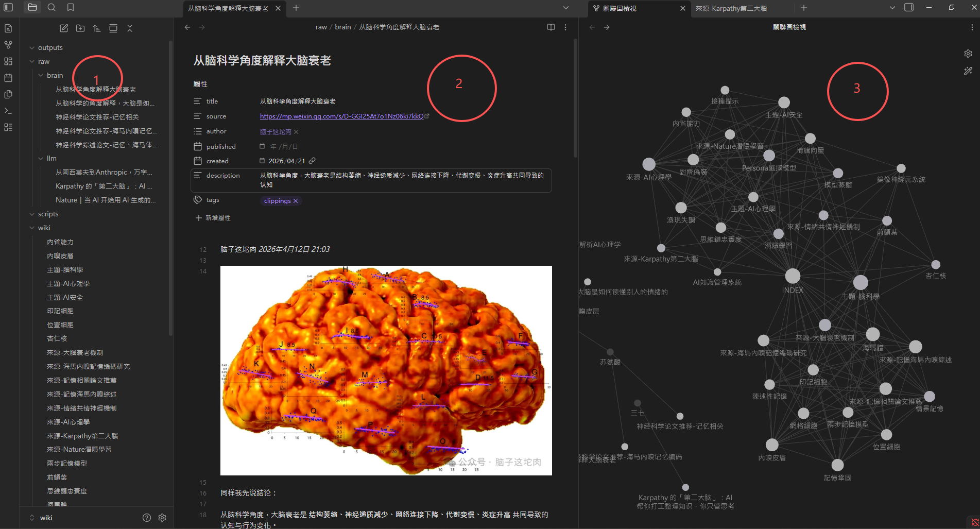980x529 pixels.
Task: Switch to the 來源-Karpathy第二大腦 tab
Action: 731,8
